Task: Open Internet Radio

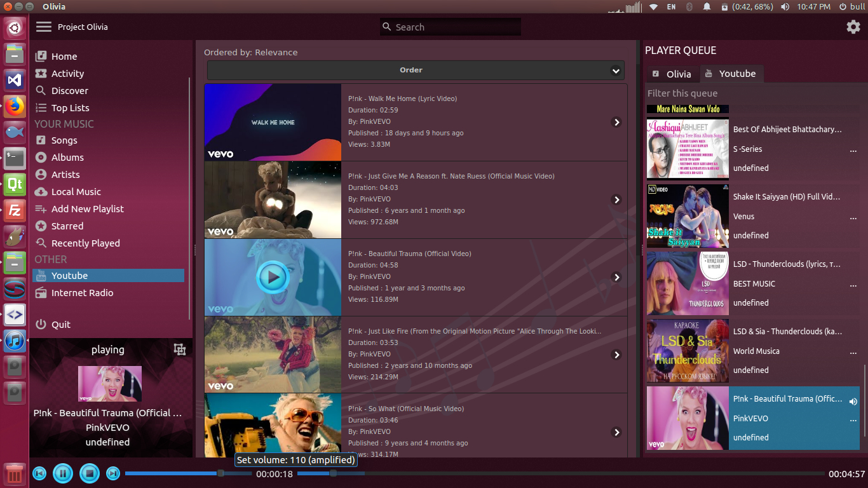Action: [109, 293]
